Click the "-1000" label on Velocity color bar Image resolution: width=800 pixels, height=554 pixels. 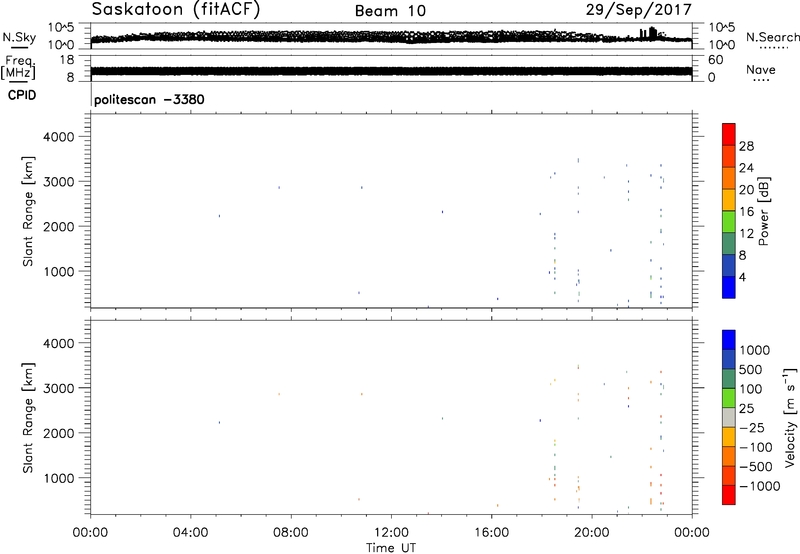pos(760,486)
